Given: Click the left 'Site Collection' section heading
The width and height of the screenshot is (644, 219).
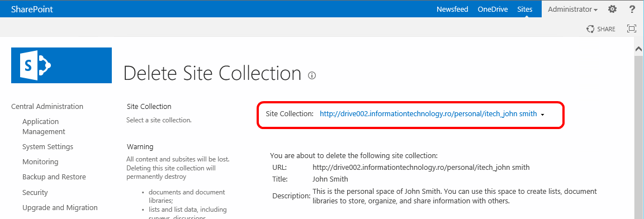Looking at the screenshot, I should tap(149, 106).
